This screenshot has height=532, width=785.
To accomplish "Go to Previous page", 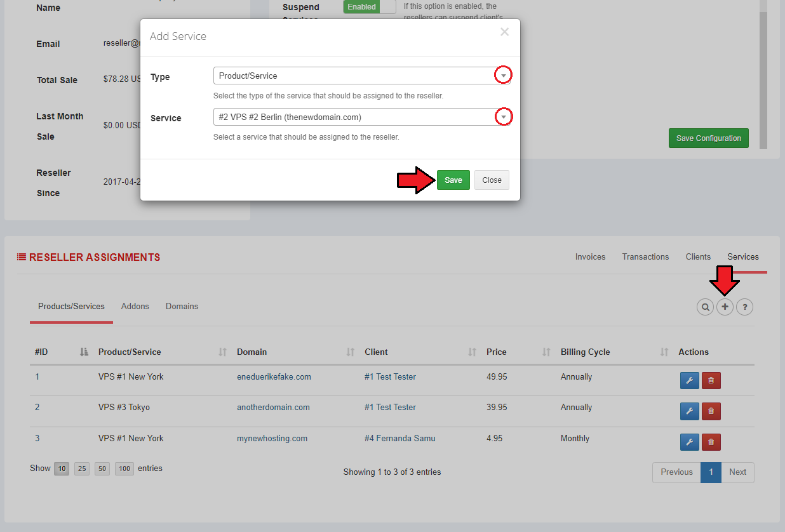I will [676, 472].
